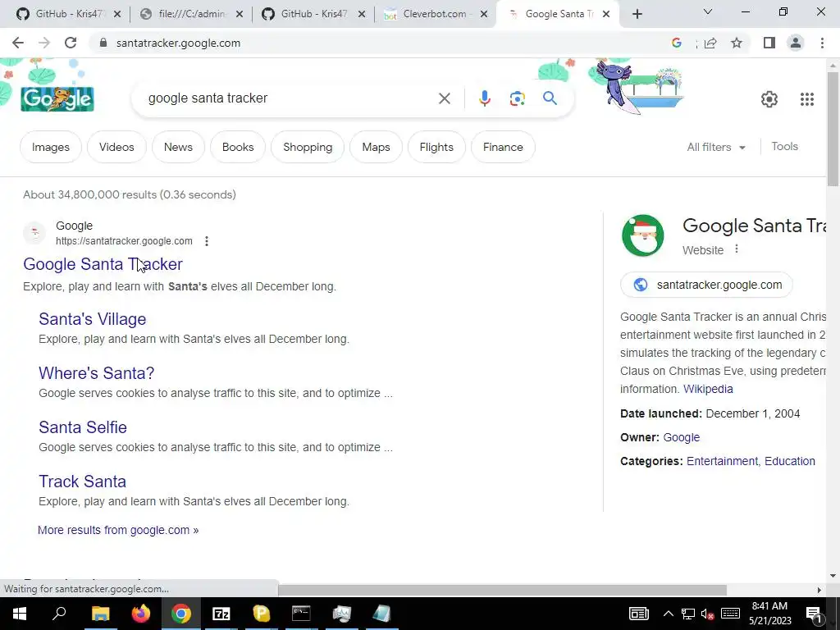Open Chrome three-dot menu
This screenshot has width=840, height=630.
822,43
